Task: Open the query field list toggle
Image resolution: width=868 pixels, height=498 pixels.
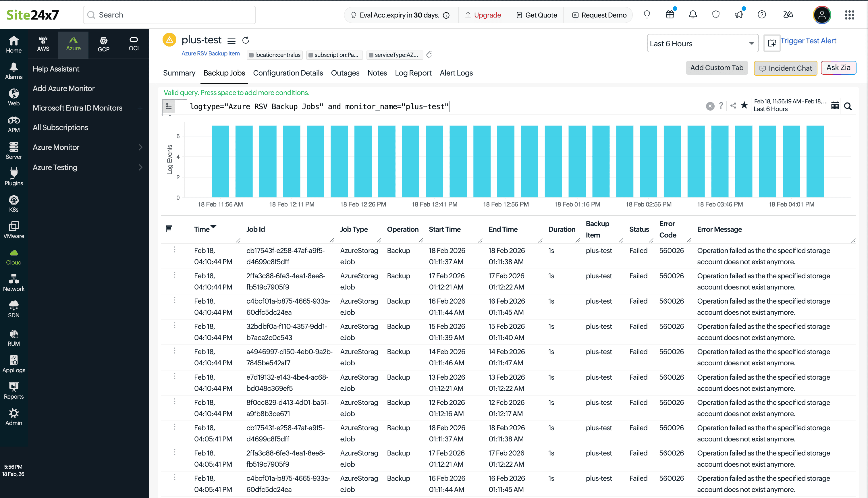Action: pos(169,106)
